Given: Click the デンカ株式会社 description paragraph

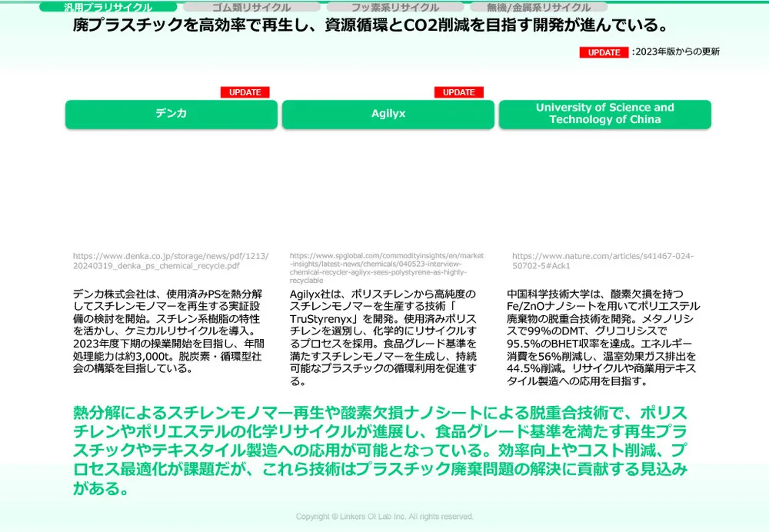Looking at the screenshot, I should point(168,331).
